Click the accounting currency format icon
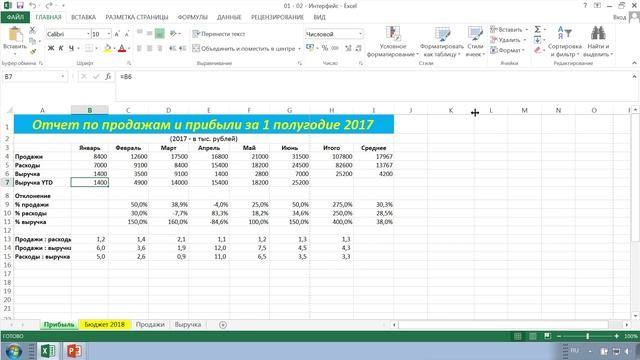The height and width of the screenshot is (360, 640). (x=310, y=48)
